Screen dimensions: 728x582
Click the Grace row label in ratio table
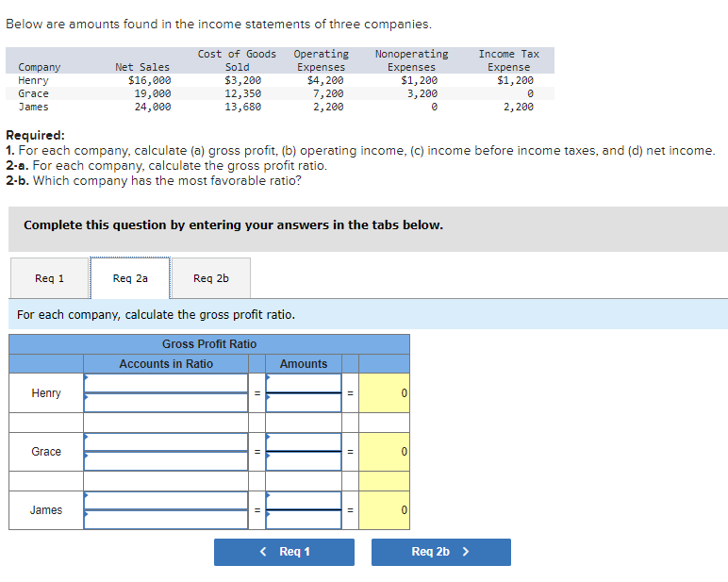(46, 452)
